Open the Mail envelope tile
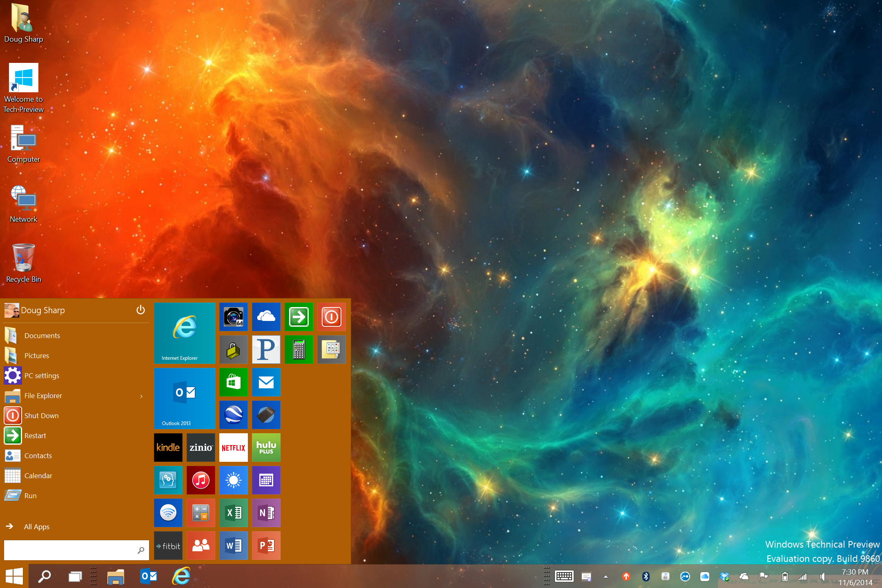The height and width of the screenshot is (588, 882). (266, 382)
